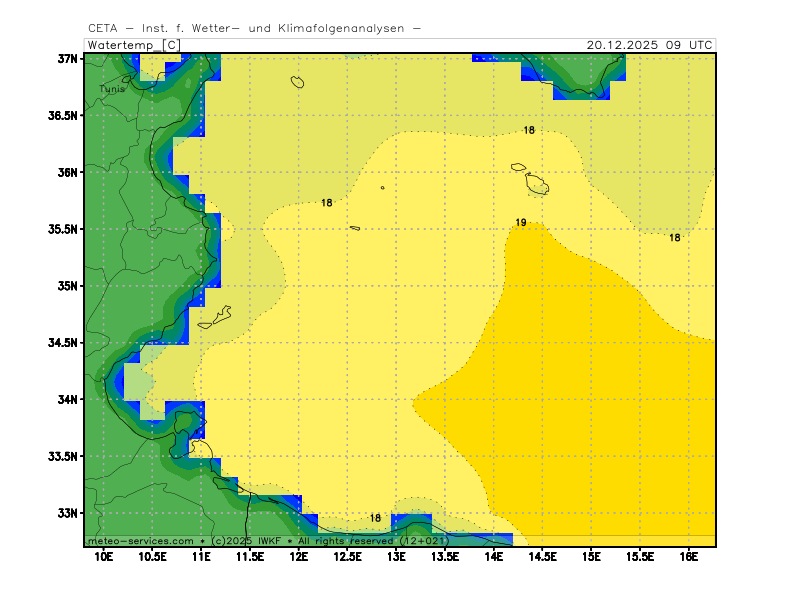Click the Tunis city label
This screenshot has height=600, width=800.
pos(112,89)
